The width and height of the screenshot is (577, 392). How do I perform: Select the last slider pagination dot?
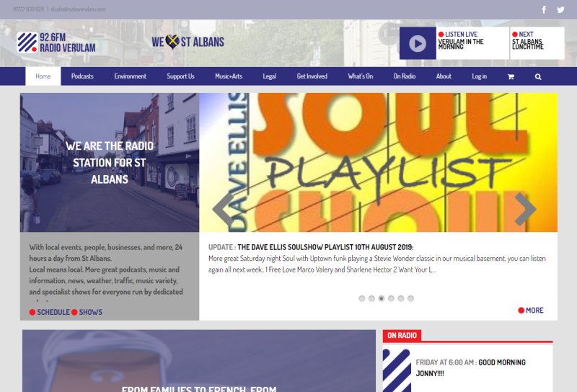tap(410, 298)
